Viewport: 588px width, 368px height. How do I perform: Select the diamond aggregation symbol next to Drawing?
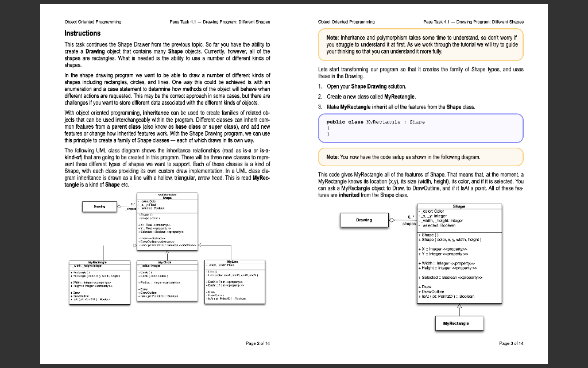[392, 218]
